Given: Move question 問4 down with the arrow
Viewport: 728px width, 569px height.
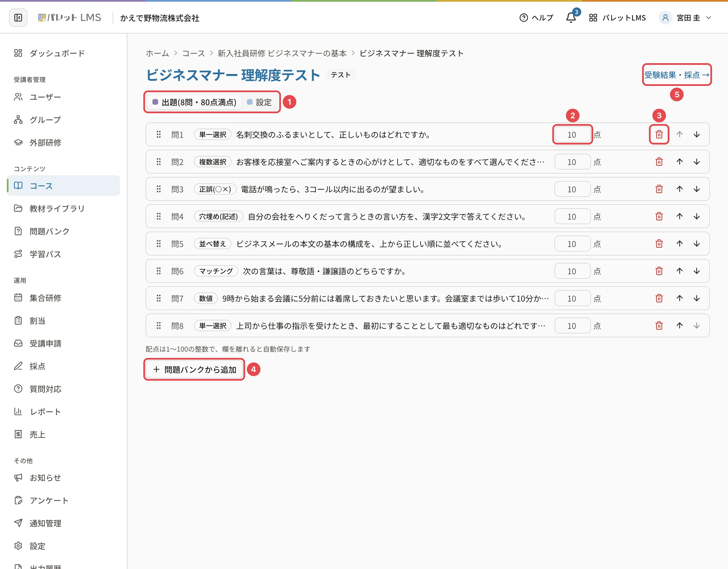Looking at the screenshot, I should click(697, 217).
